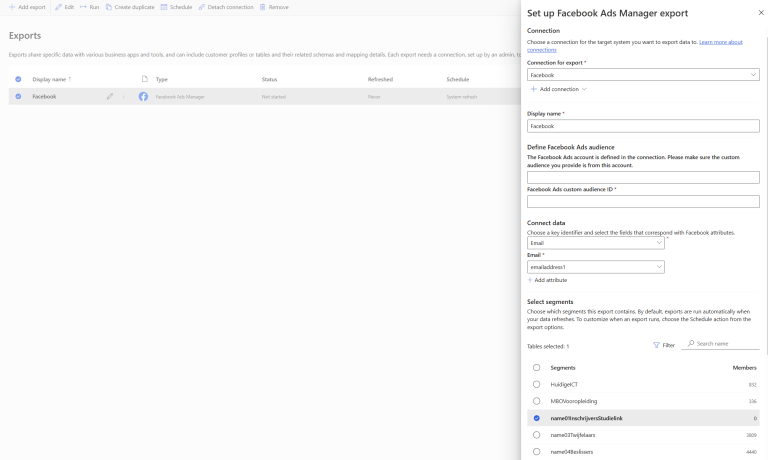Click Detach connection in toolbar
This screenshot has height=460, width=768.
(226, 7)
